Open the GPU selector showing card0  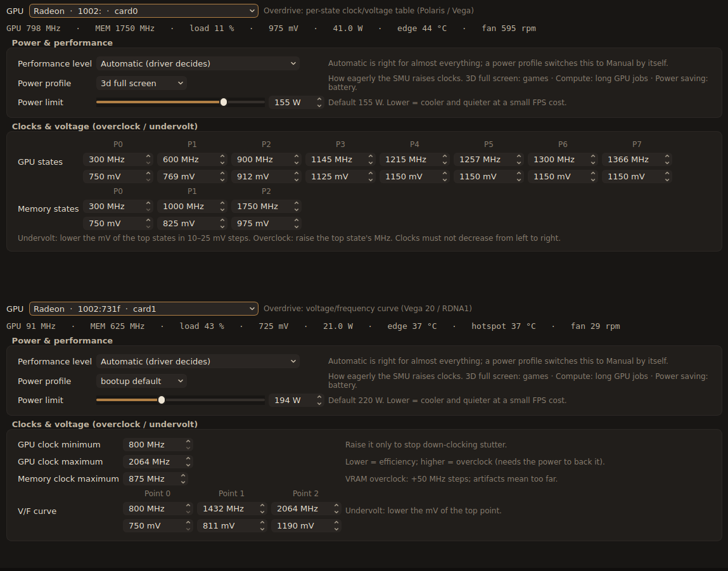click(143, 11)
